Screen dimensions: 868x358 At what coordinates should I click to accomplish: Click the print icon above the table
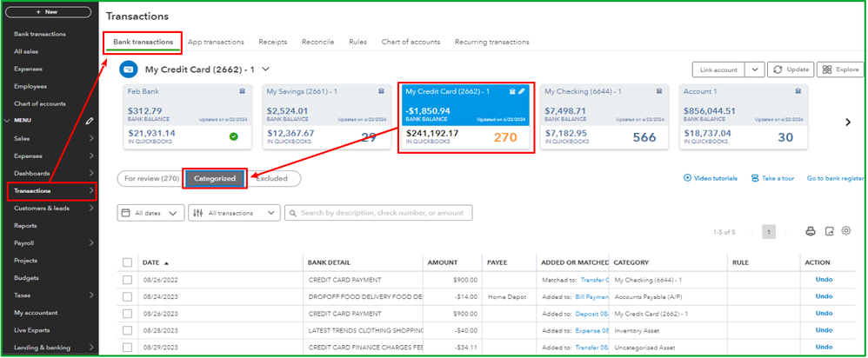coord(811,231)
